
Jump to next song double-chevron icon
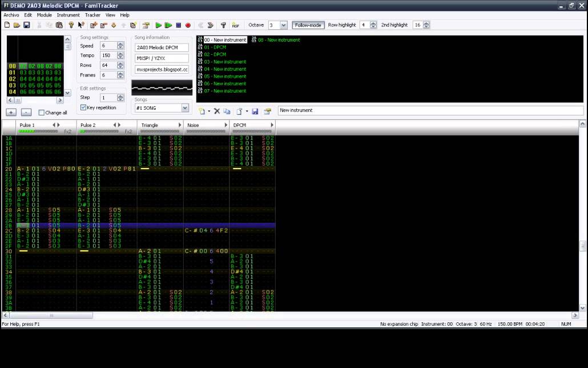(x=211, y=25)
